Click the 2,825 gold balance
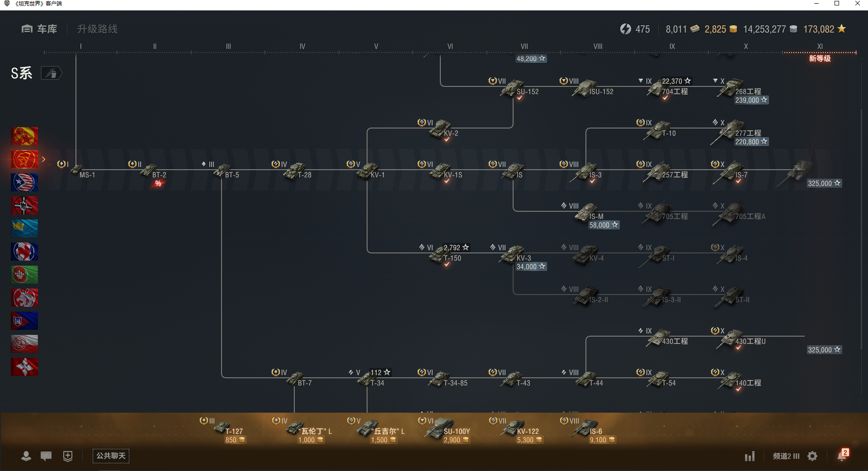This screenshot has height=471, width=868. point(721,29)
